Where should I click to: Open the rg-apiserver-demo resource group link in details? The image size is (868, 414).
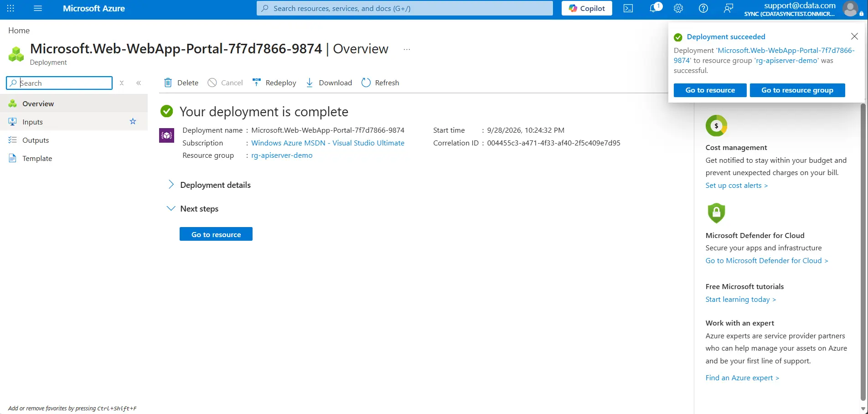point(282,155)
